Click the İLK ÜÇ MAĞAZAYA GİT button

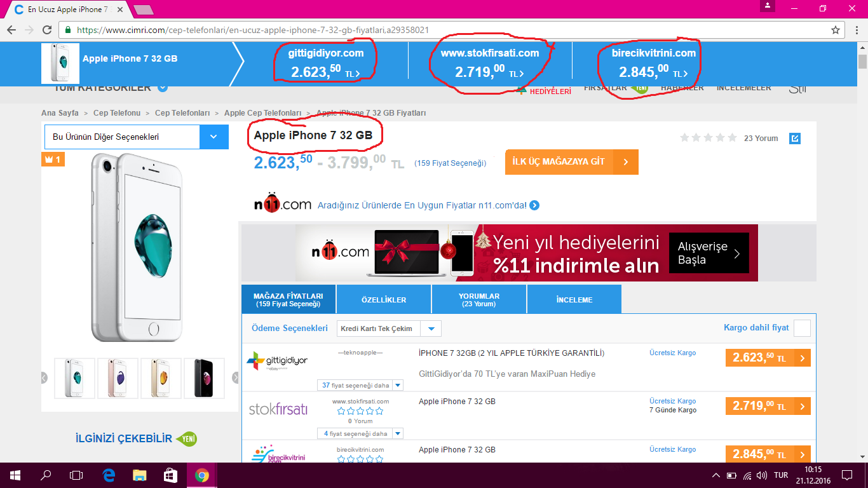[x=572, y=162]
